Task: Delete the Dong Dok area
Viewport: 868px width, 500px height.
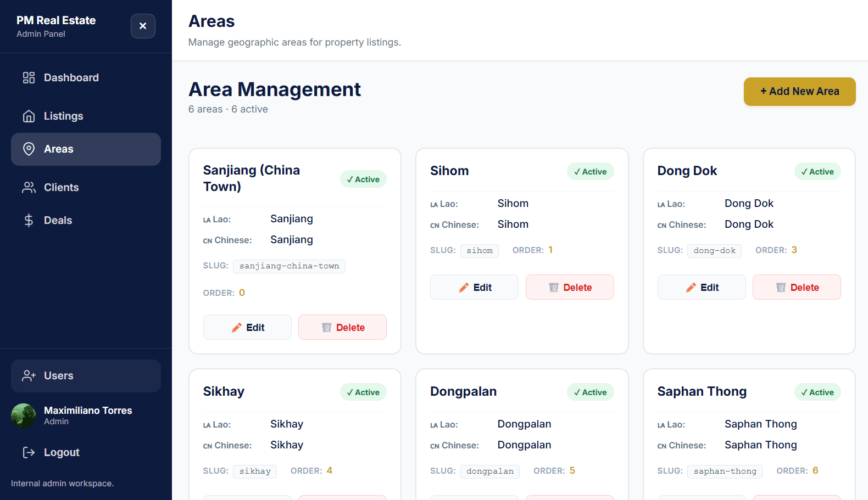Action: pos(797,287)
